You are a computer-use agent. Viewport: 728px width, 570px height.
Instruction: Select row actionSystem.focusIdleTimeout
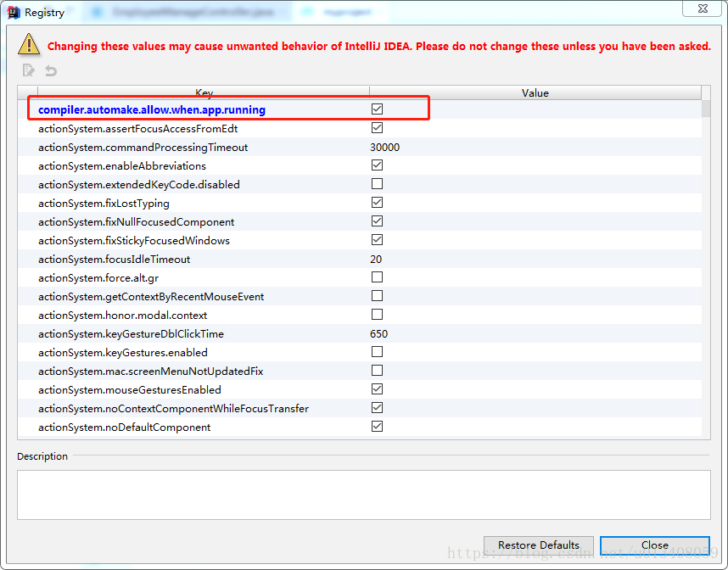tap(360, 259)
